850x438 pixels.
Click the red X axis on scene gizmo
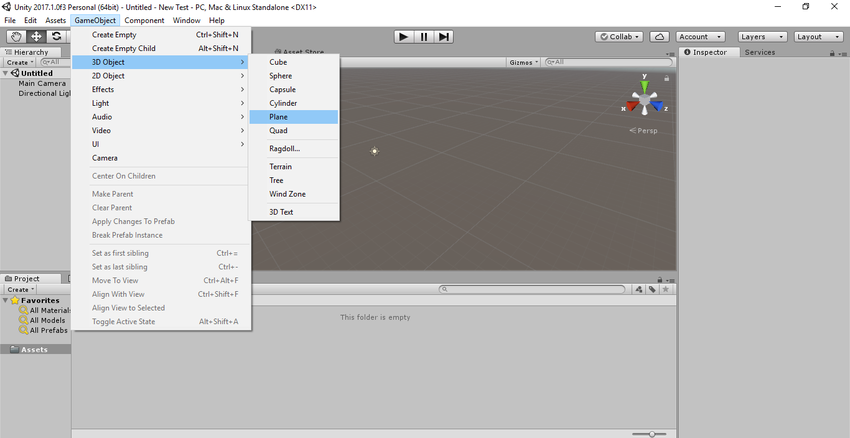click(x=632, y=106)
